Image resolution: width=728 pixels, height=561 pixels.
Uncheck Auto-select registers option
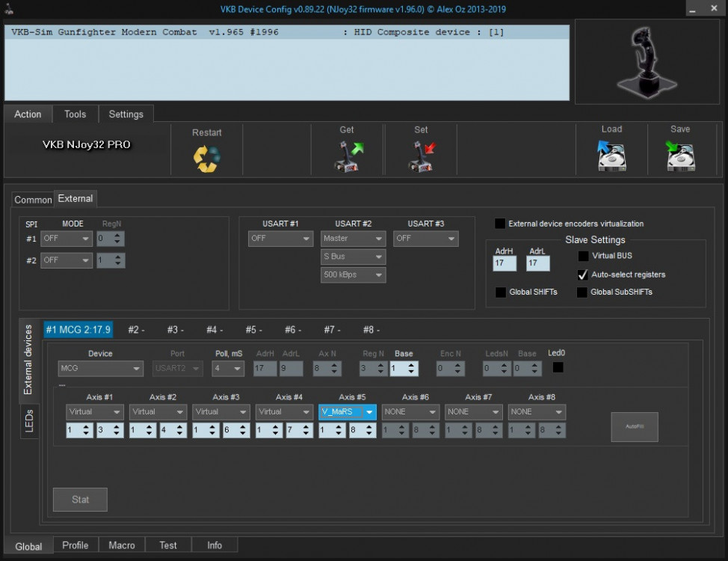pyautogui.click(x=582, y=275)
